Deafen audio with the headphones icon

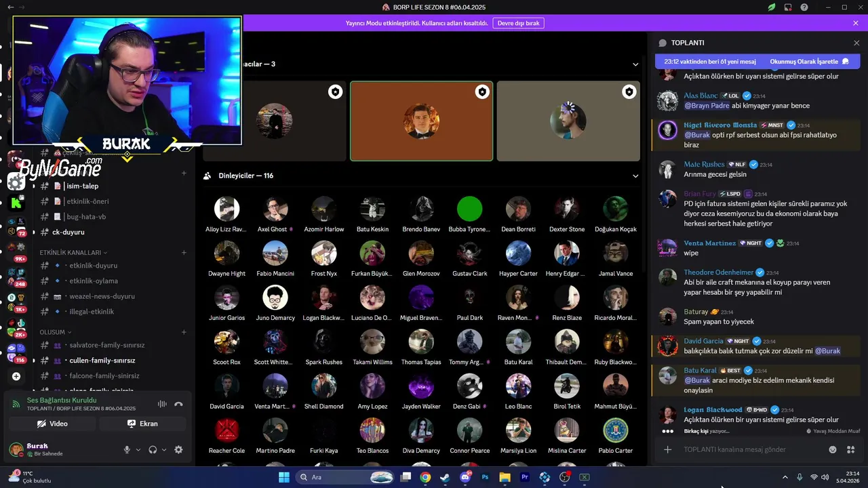click(x=153, y=449)
